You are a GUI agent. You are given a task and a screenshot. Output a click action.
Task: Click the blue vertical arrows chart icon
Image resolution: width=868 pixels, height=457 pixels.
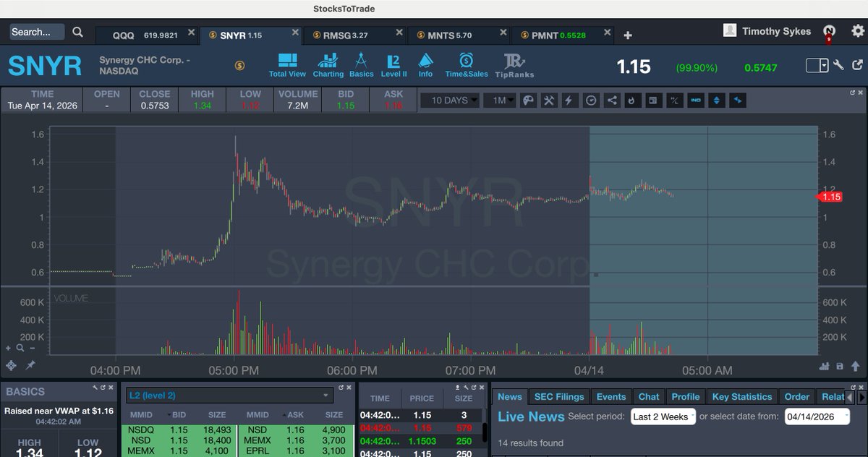point(717,101)
